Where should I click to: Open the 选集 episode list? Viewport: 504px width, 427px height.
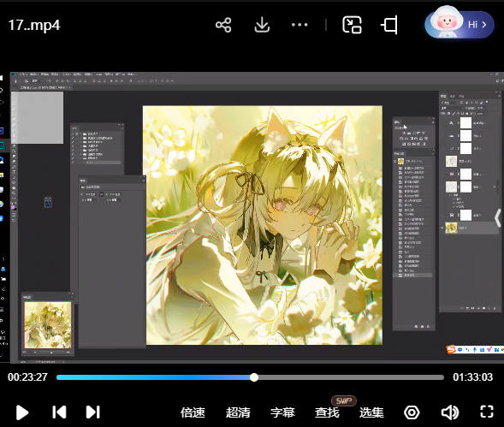(371, 412)
